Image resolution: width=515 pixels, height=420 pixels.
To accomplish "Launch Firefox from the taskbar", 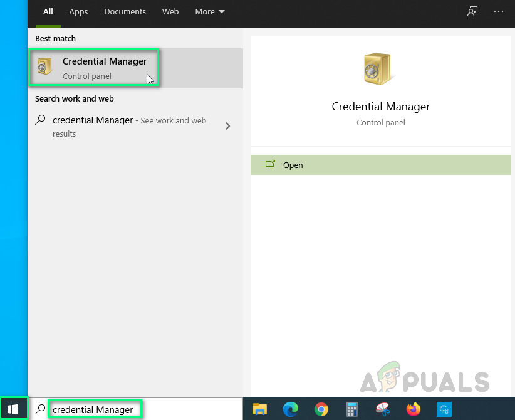I will pyautogui.click(x=414, y=409).
